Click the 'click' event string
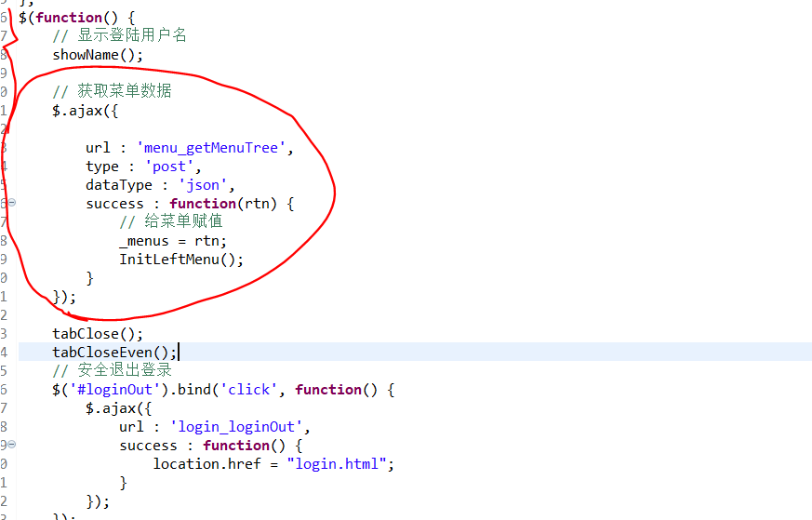Viewport: 812px width, 520px height. pos(248,390)
